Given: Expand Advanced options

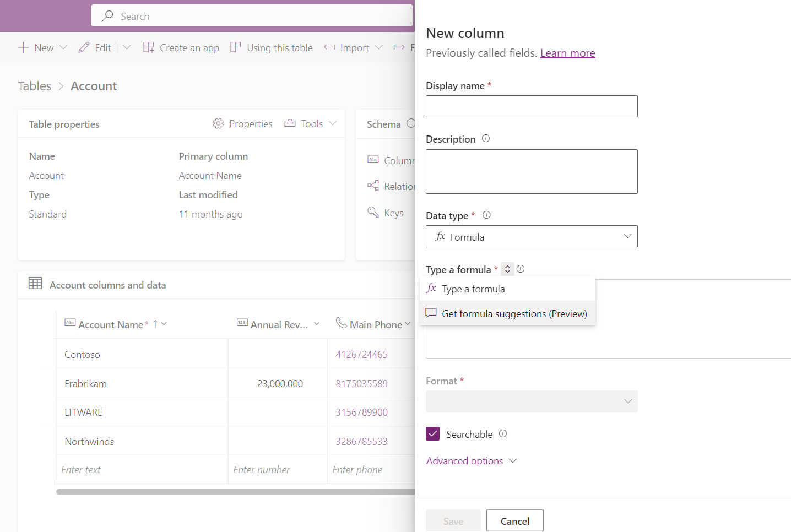Looking at the screenshot, I should coord(472,461).
